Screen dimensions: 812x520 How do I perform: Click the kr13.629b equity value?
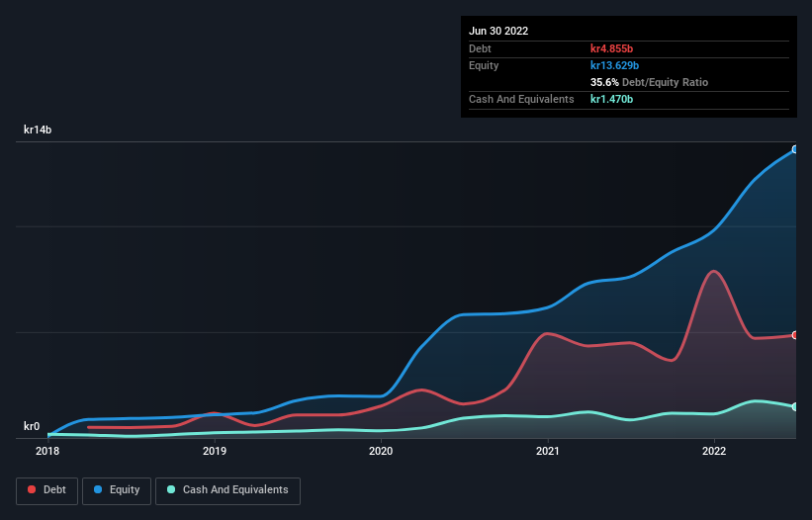615,65
